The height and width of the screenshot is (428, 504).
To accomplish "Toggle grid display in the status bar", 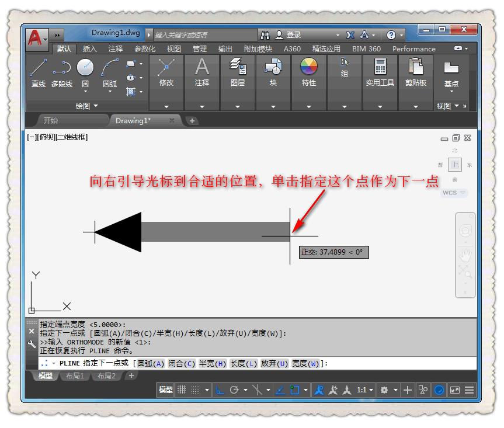I will (182, 390).
